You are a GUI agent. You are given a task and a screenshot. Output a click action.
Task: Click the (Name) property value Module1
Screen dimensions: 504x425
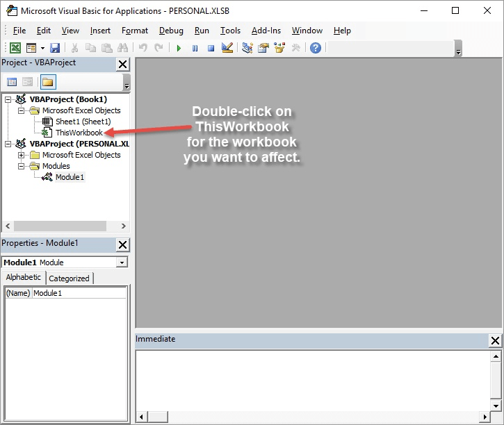coord(79,293)
